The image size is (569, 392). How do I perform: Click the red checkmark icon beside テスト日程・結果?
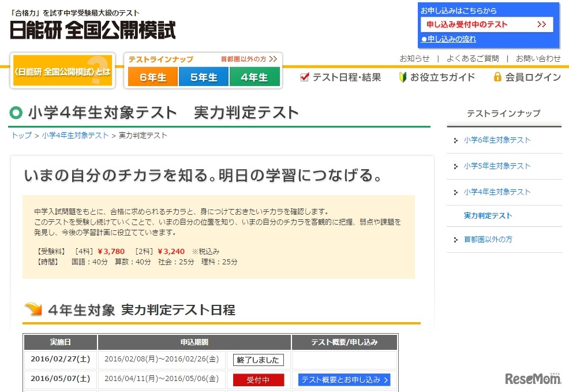pos(304,77)
